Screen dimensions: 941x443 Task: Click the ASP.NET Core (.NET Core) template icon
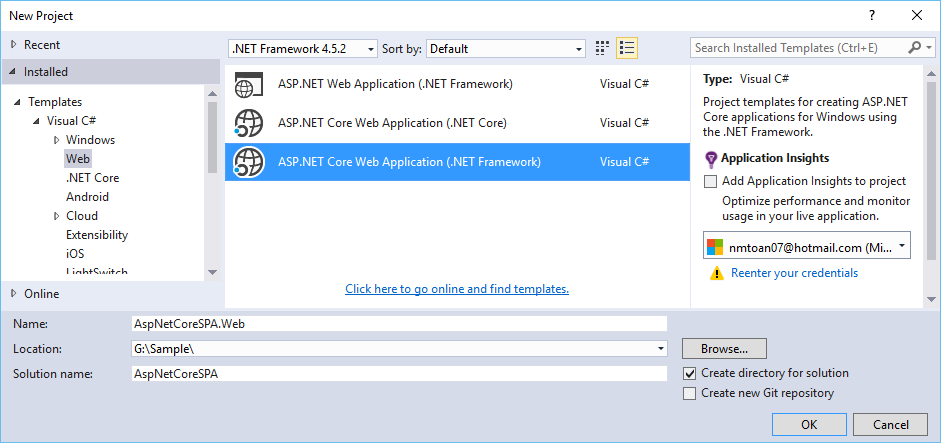[x=248, y=123]
